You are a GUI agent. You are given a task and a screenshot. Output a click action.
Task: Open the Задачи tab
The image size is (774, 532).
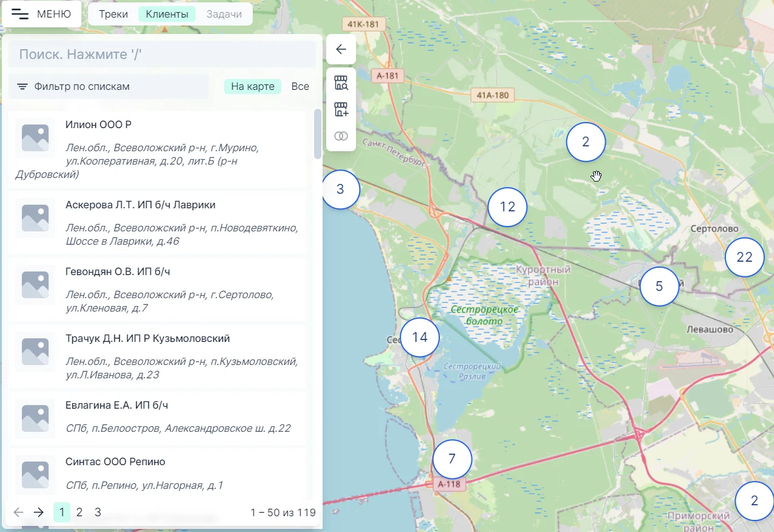point(224,14)
